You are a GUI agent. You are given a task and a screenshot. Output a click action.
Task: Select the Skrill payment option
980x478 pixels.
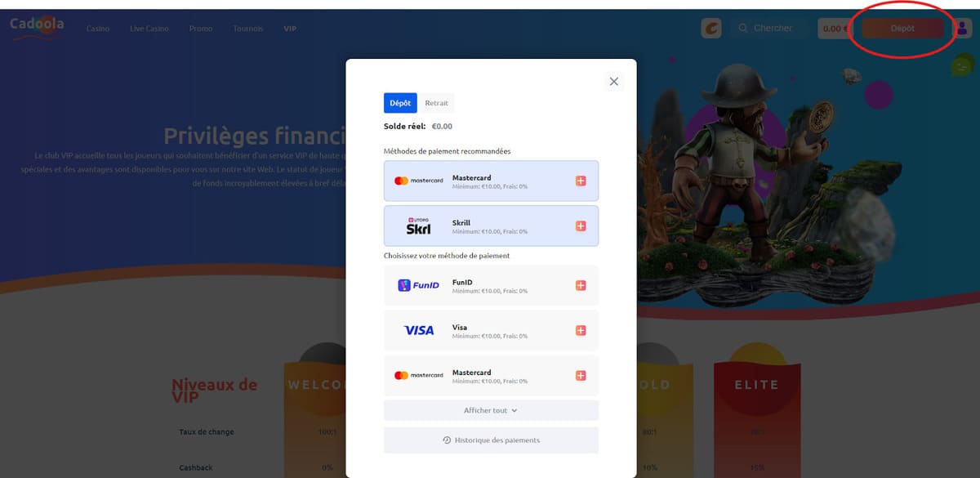tap(490, 226)
